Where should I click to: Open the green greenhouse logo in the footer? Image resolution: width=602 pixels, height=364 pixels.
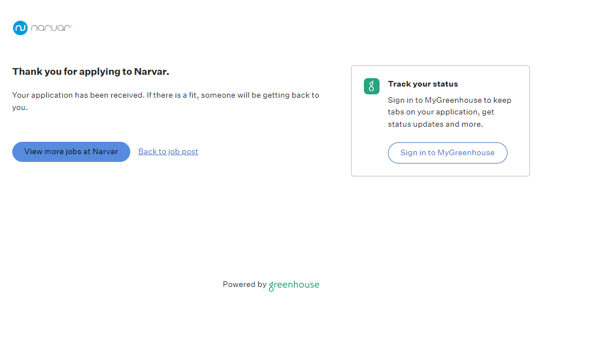tap(294, 285)
